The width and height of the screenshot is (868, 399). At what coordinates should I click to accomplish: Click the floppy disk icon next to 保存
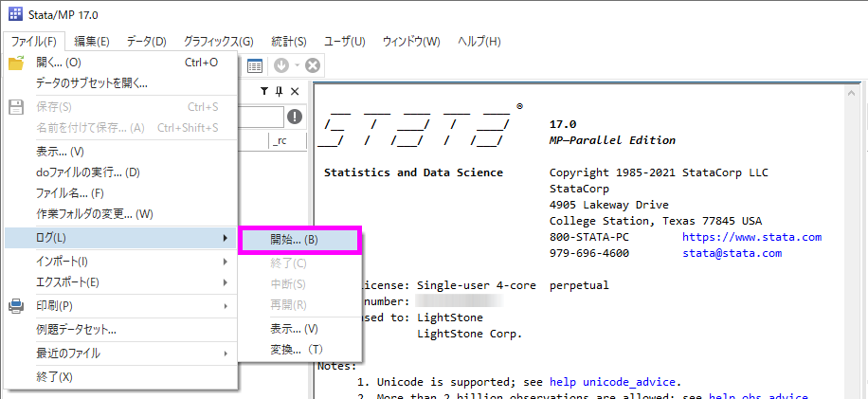17,107
